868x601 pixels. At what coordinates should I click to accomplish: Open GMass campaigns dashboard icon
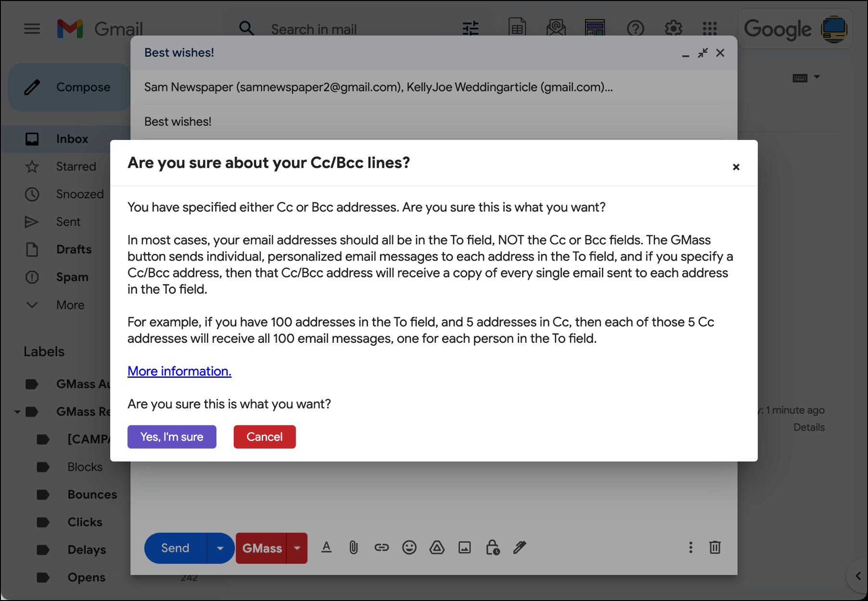[x=595, y=28]
